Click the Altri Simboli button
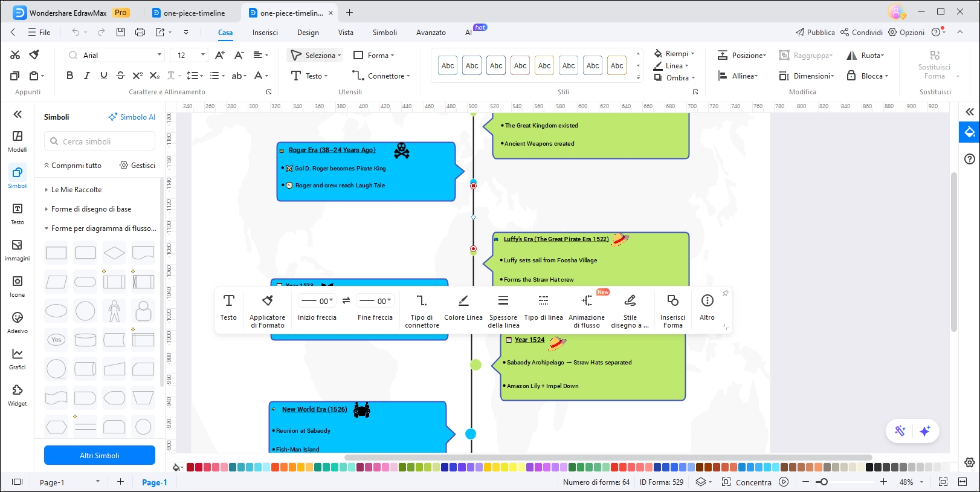The height and width of the screenshot is (492, 980). (100, 455)
